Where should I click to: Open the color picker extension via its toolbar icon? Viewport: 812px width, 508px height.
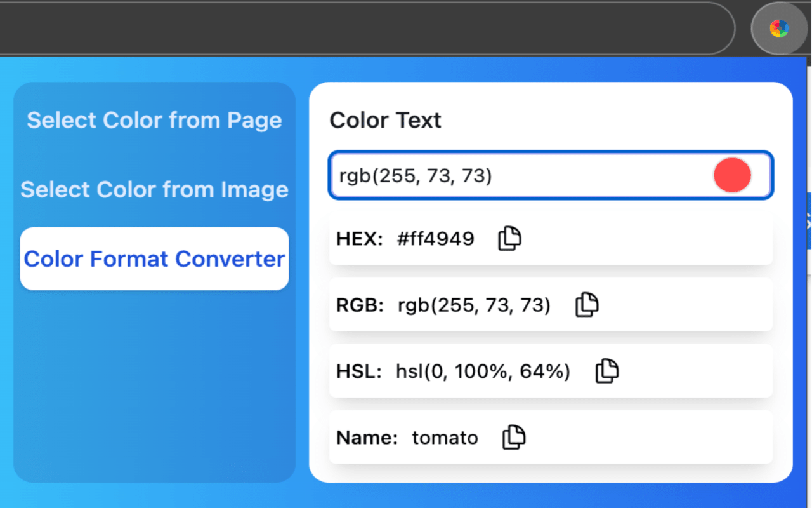[779, 28]
